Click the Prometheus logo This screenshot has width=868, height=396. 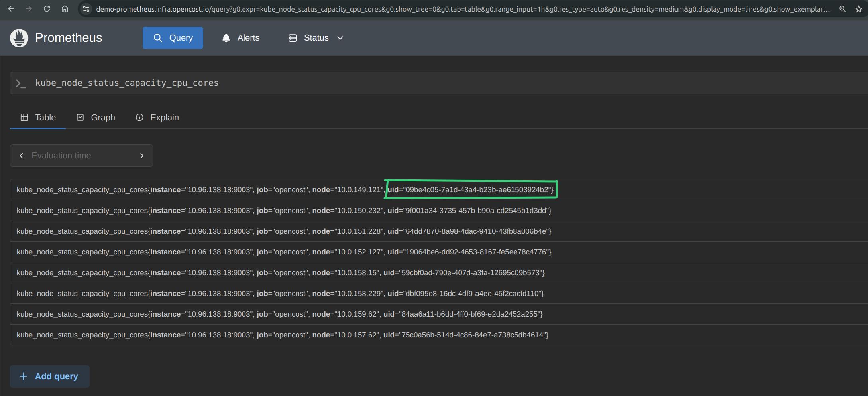pyautogui.click(x=19, y=37)
